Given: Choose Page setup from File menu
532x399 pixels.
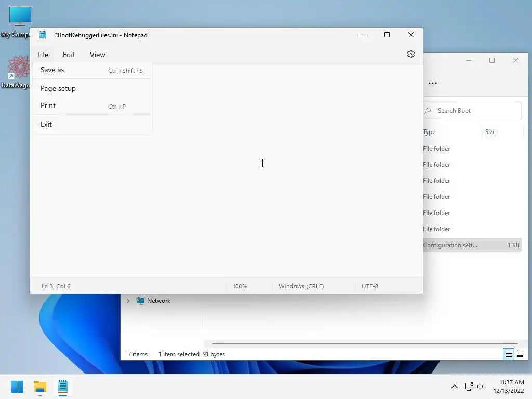Looking at the screenshot, I should pos(92,88).
